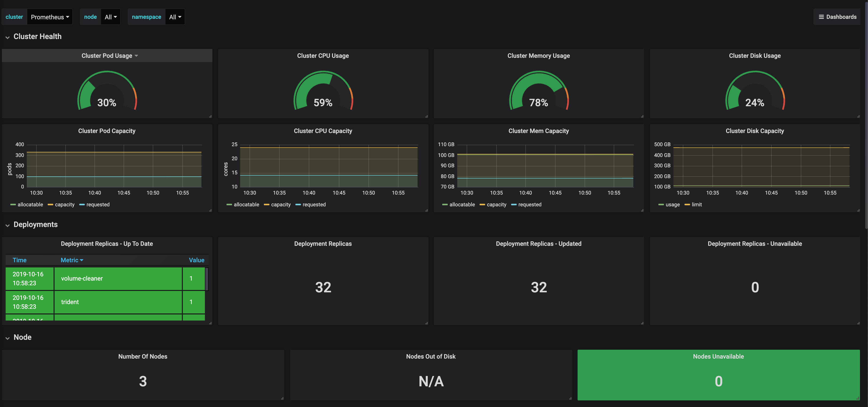
Task: Toggle allocatable series in Pod Capacity legend
Action: pos(30,204)
